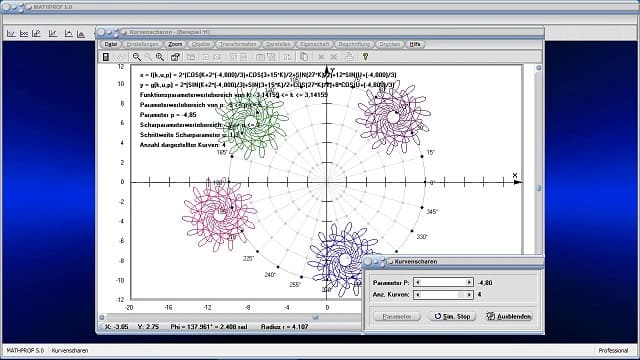
Task: Click the Parameter P slider track
Action: tap(443, 282)
